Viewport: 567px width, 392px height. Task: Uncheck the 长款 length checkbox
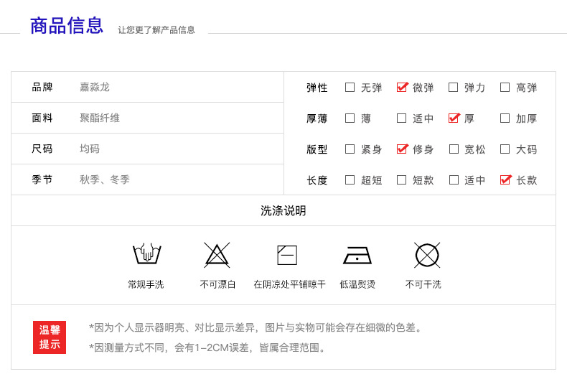pyautogui.click(x=505, y=179)
